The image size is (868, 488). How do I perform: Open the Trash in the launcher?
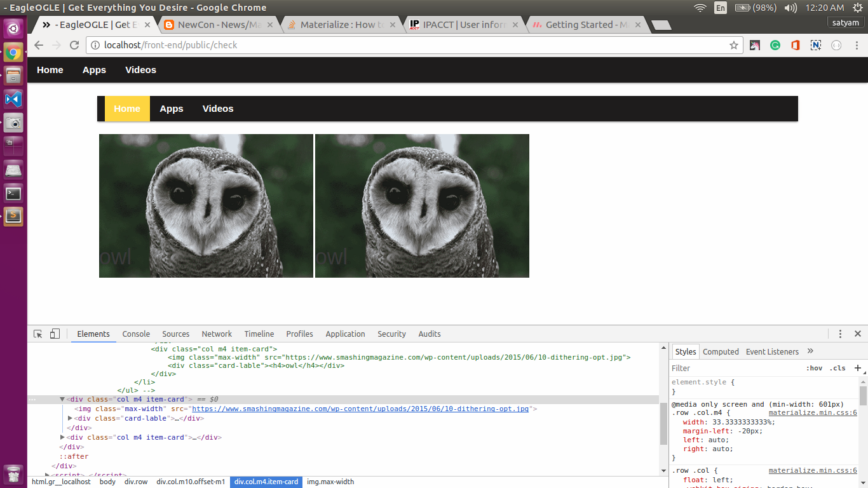pos(14,474)
